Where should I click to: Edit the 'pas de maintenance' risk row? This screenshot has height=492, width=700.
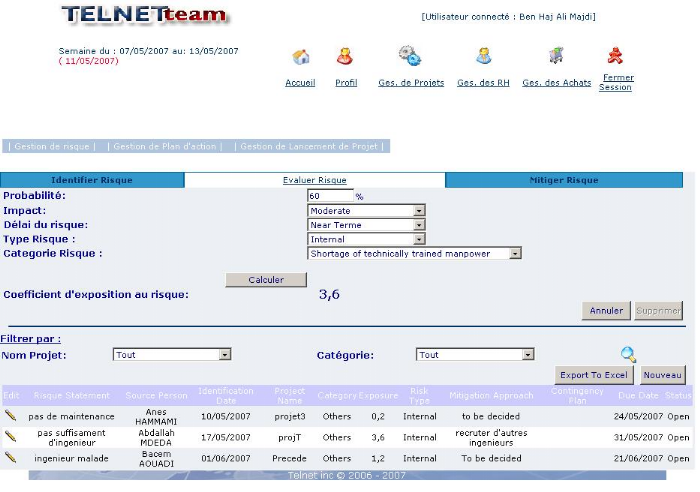(10, 415)
